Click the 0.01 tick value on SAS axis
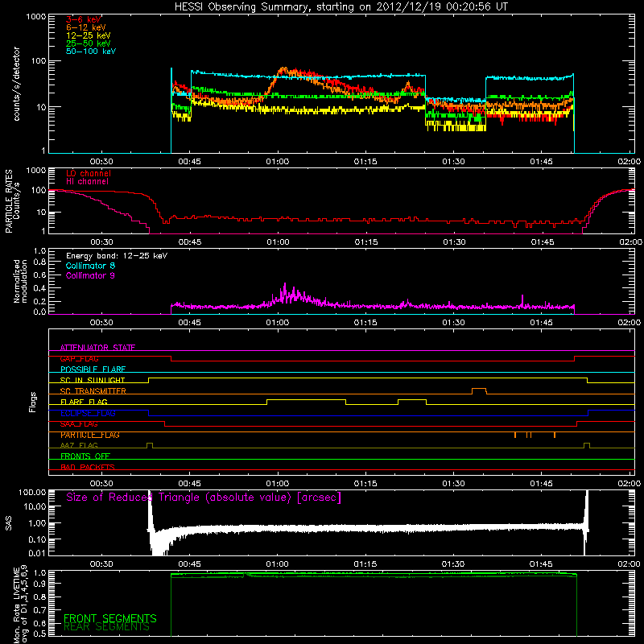Viewport: 644px width, 644px height. click(37, 553)
